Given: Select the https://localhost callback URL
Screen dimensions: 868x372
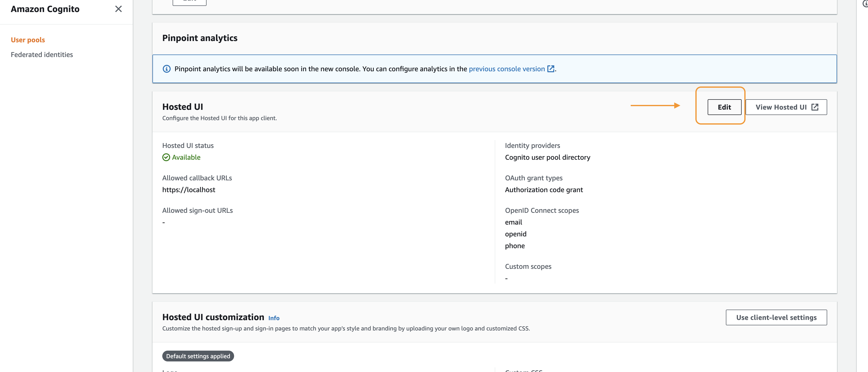Looking at the screenshot, I should pyautogui.click(x=189, y=190).
